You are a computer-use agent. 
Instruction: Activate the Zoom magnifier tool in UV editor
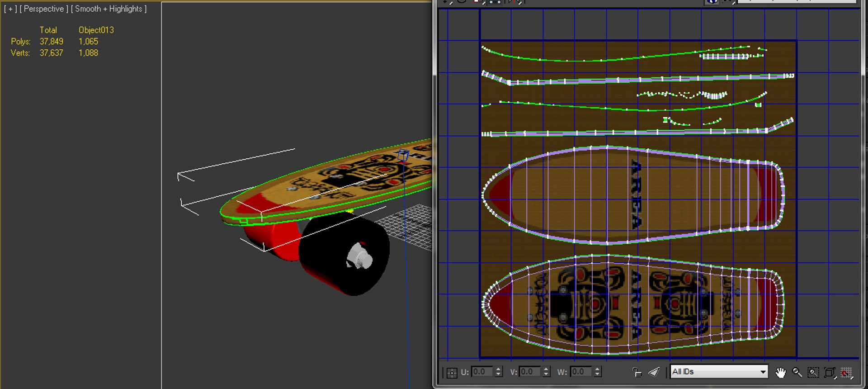click(x=797, y=372)
